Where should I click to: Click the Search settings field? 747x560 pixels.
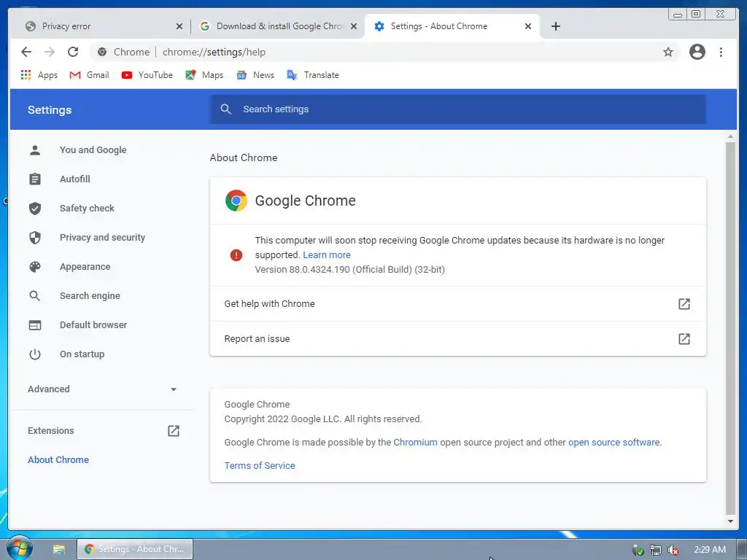point(458,109)
